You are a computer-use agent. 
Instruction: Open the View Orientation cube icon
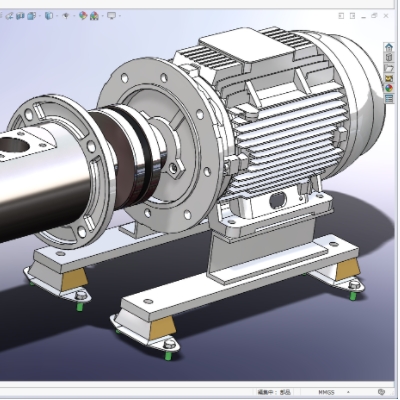coord(31,16)
